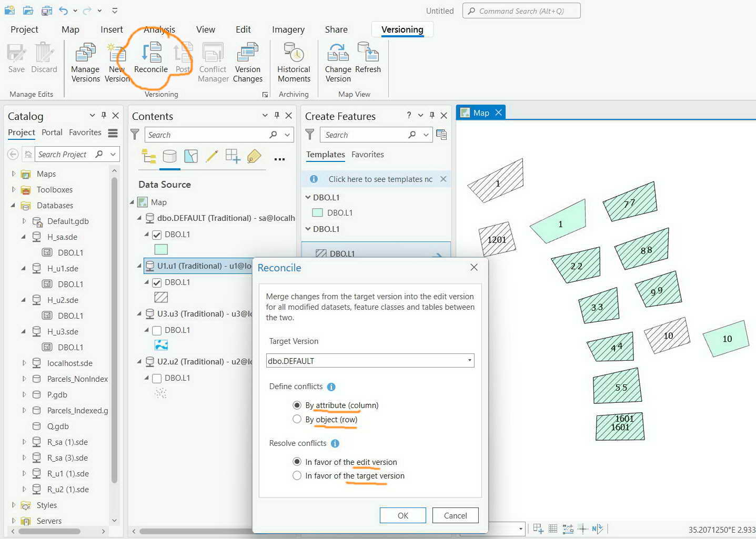This screenshot has height=539, width=756.
Task: Toggle DBO.L1 checkbox under U1.u1
Action: point(157,282)
